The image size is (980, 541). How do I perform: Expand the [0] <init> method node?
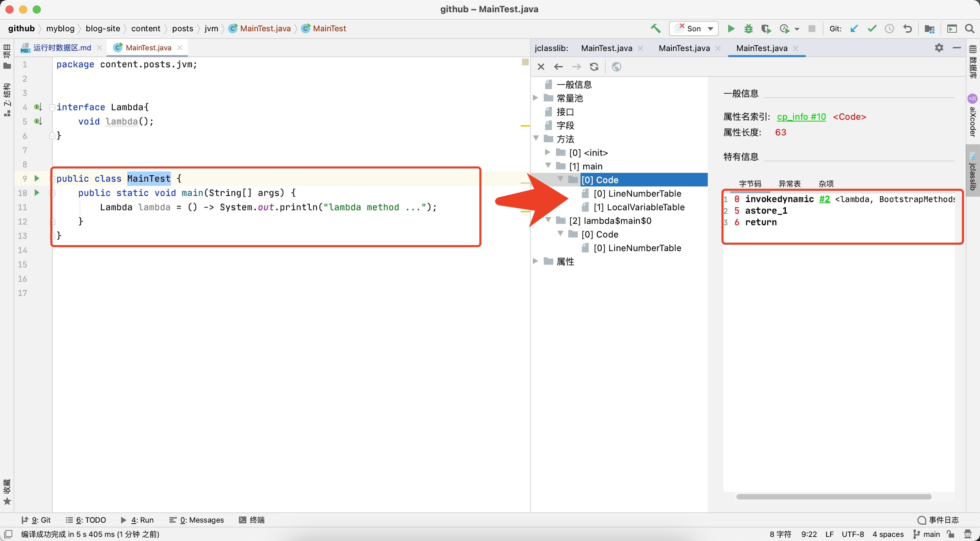548,152
